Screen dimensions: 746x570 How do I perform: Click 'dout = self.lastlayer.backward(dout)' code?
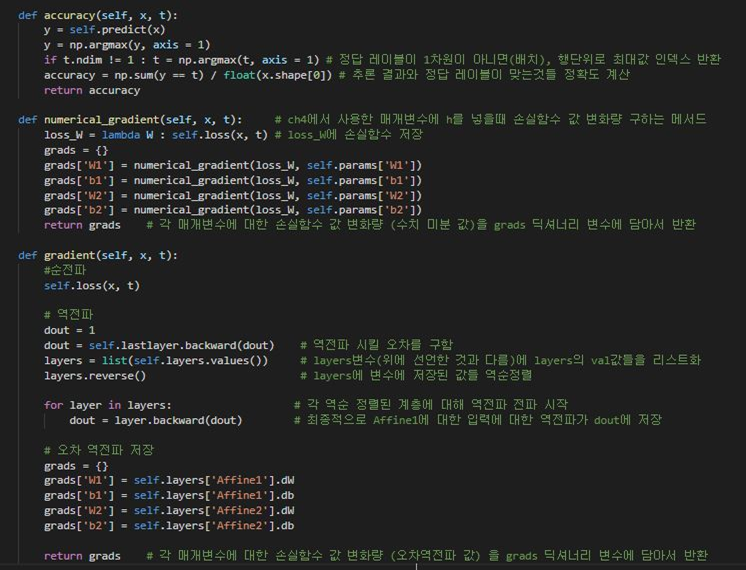pos(159,345)
